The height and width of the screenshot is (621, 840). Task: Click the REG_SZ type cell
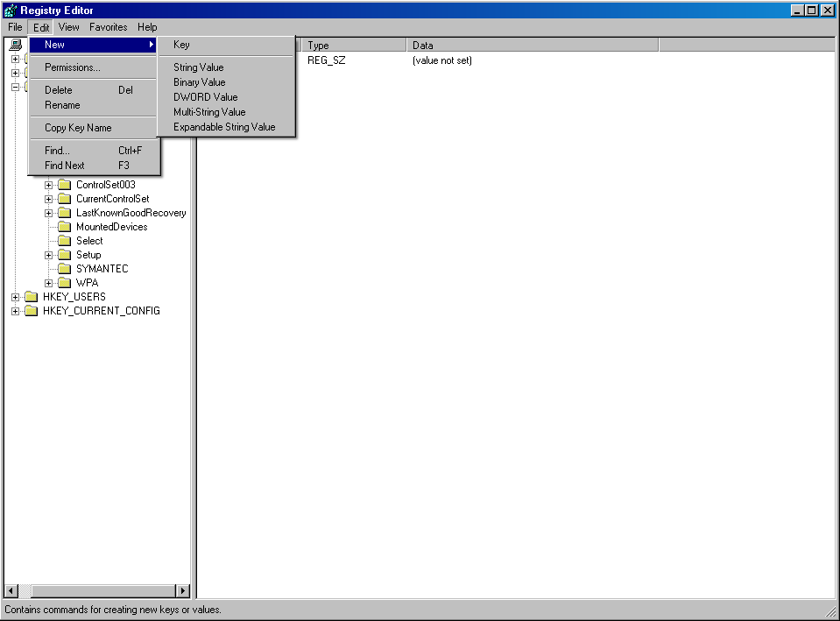326,60
